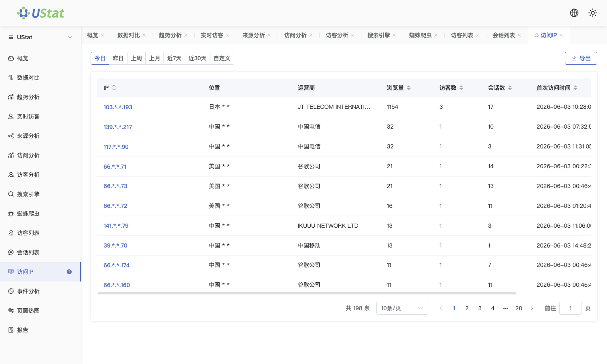Select the 上月 date range
Screen dimensions: 607x364
click(x=155, y=58)
